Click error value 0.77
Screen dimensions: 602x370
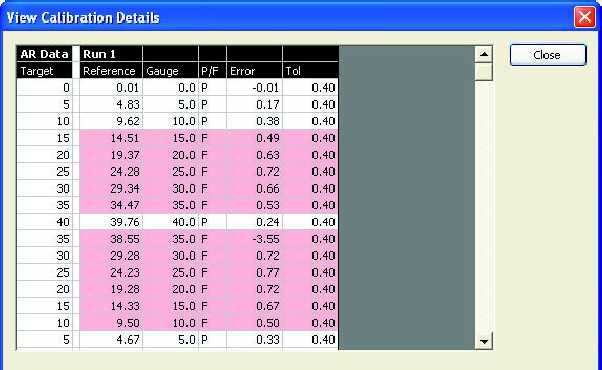coord(254,273)
